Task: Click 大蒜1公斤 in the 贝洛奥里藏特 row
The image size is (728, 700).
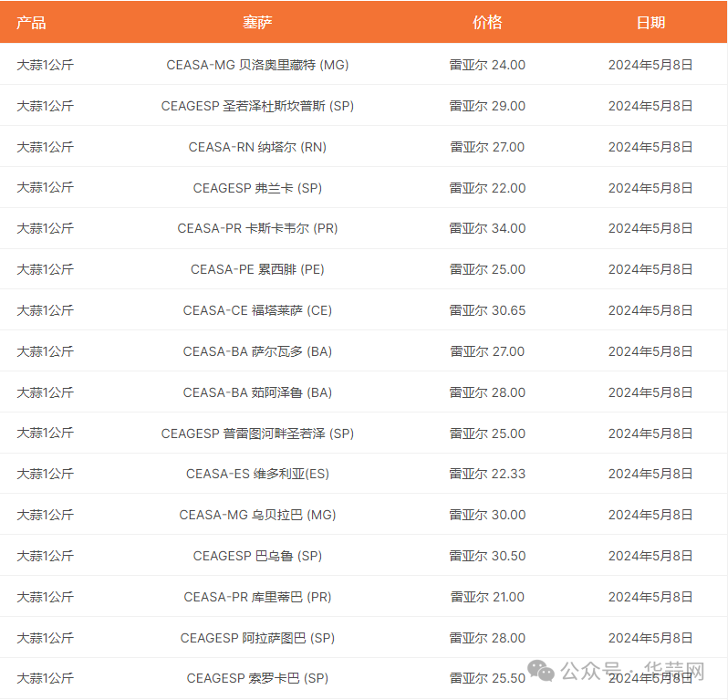Action: (x=45, y=65)
